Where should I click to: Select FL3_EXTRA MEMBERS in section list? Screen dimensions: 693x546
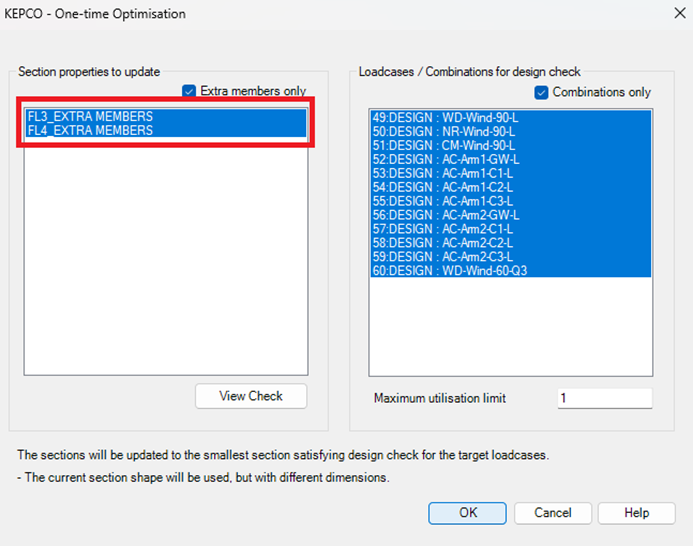91,117
